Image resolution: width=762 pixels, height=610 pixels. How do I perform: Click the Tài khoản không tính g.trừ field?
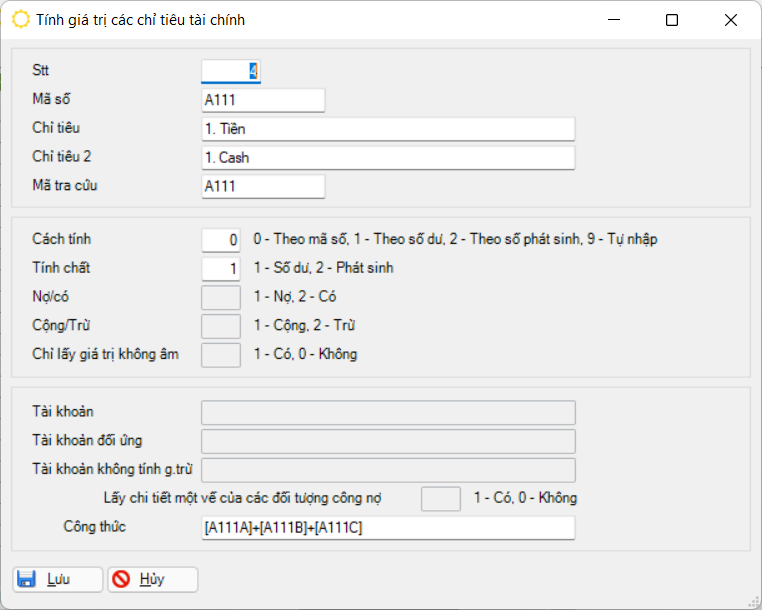(x=388, y=470)
